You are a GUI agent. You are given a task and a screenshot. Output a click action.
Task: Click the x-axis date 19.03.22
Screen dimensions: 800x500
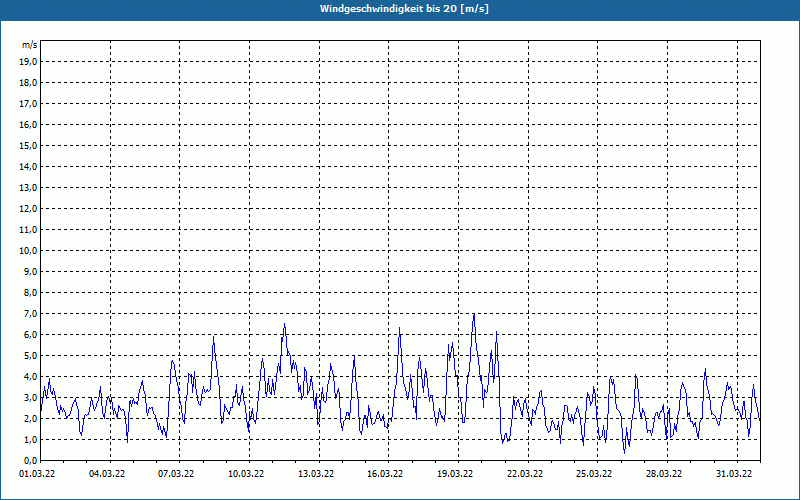(x=455, y=473)
